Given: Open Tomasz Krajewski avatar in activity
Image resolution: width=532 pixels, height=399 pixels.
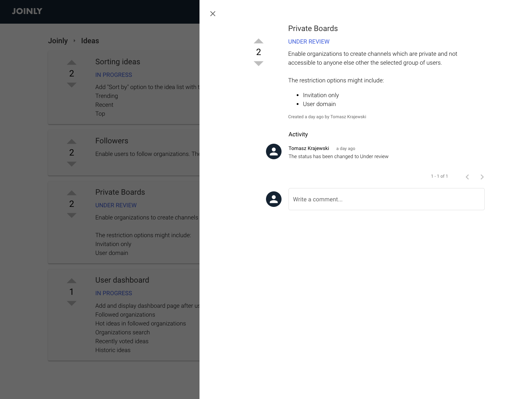Looking at the screenshot, I should [274, 151].
